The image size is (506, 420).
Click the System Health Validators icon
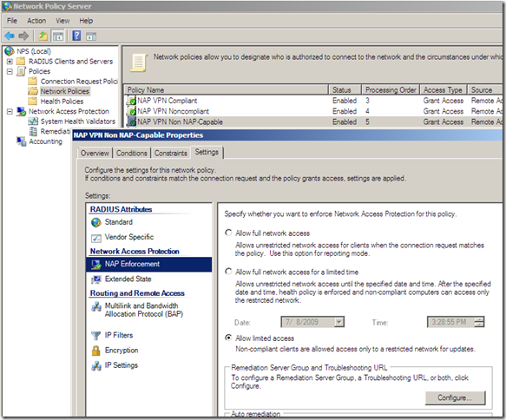pos(33,121)
